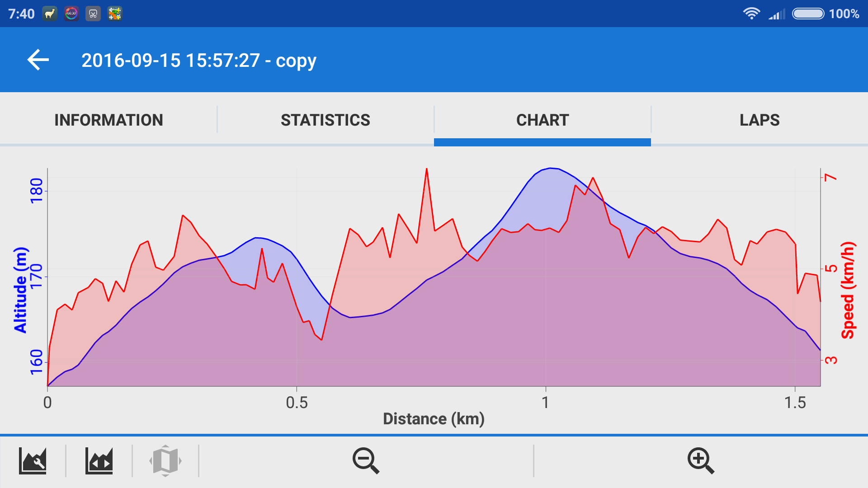Tap the highest red speed peak on chart

[x=426, y=170]
